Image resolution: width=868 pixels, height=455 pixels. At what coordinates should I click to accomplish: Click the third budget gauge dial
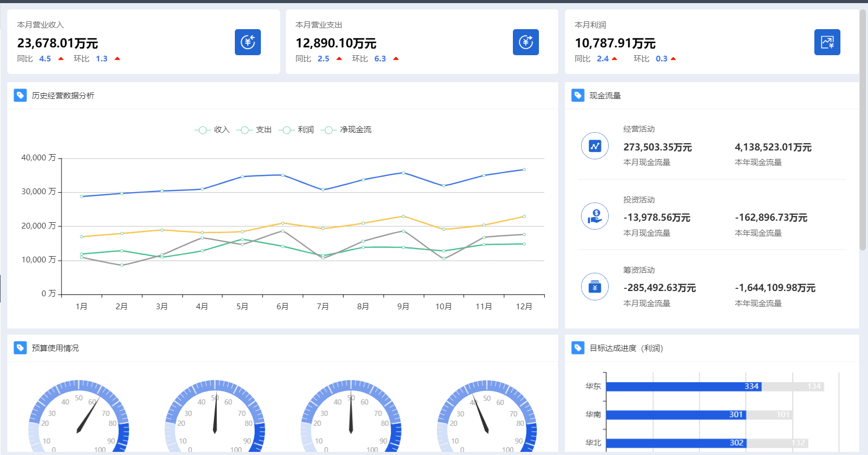351,416
